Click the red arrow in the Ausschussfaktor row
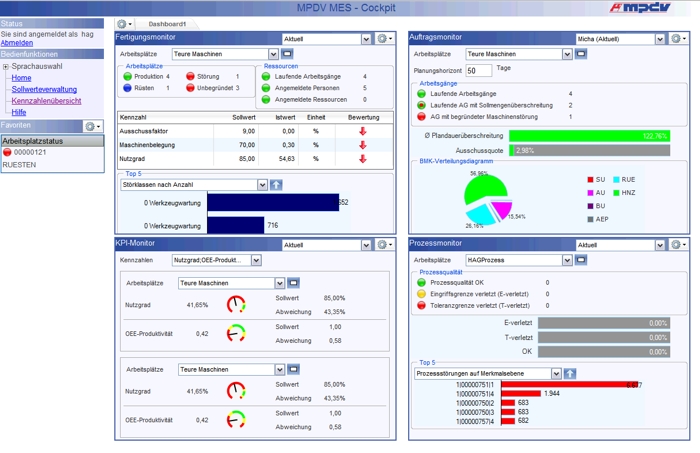This screenshot has width=700, height=453. tap(362, 131)
